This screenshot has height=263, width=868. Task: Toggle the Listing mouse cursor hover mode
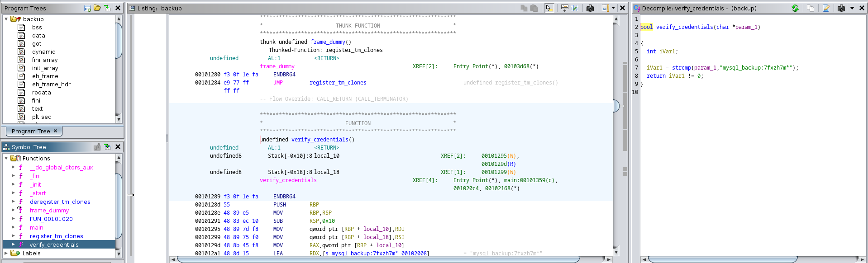tap(549, 8)
